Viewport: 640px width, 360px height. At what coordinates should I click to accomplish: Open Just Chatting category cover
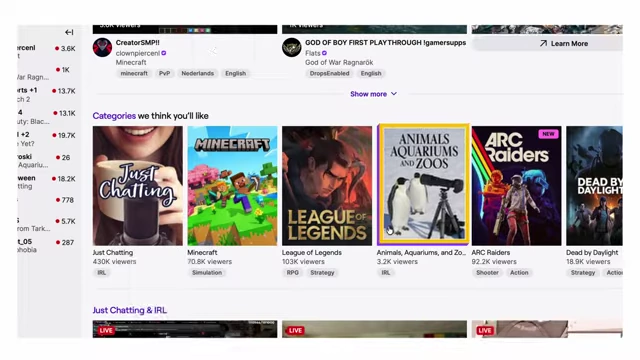138,186
